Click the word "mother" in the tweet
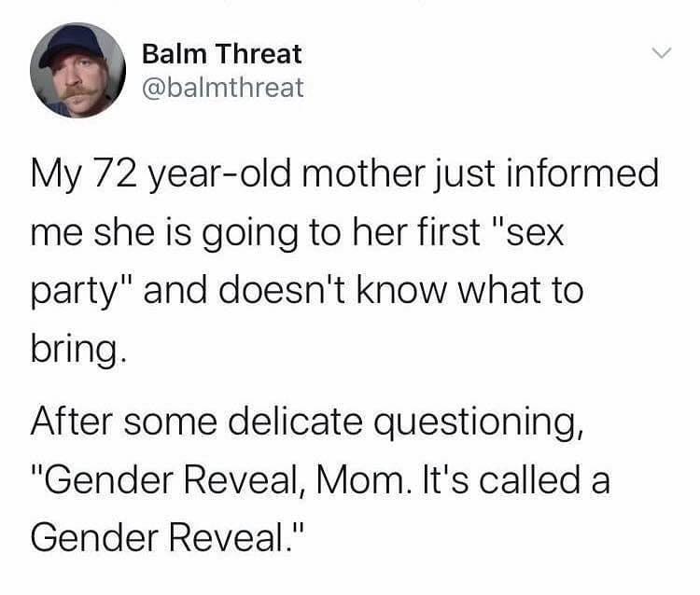Image resolution: width=700 pixels, height=595 pixels. (363, 173)
